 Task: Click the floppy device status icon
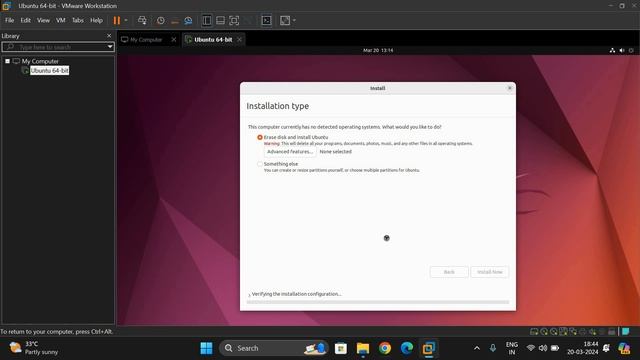click(x=563, y=331)
